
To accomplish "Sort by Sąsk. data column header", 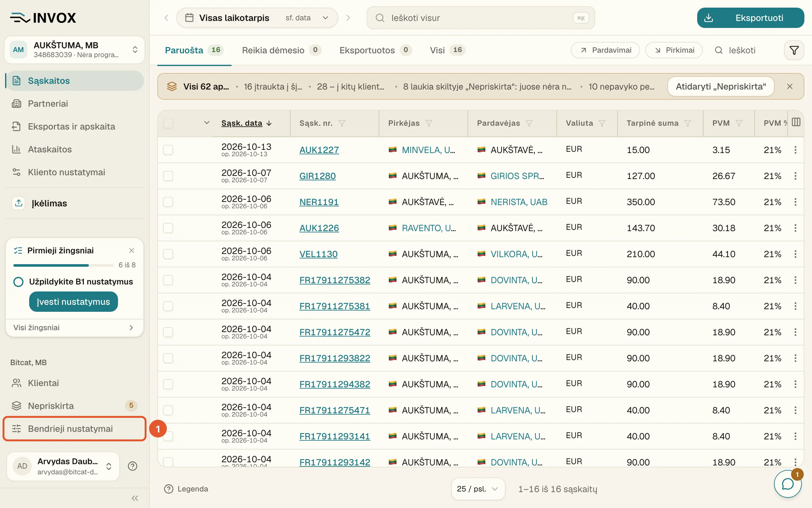I will click(246, 123).
